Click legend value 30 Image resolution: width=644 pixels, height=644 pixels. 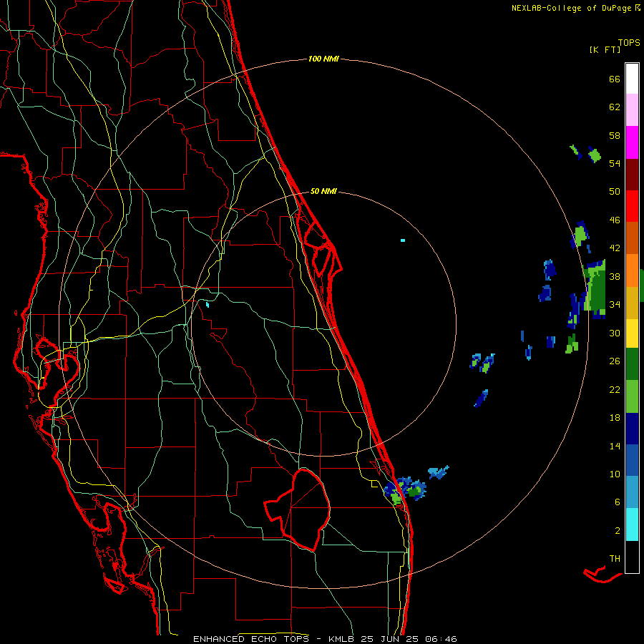[x=615, y=333]
